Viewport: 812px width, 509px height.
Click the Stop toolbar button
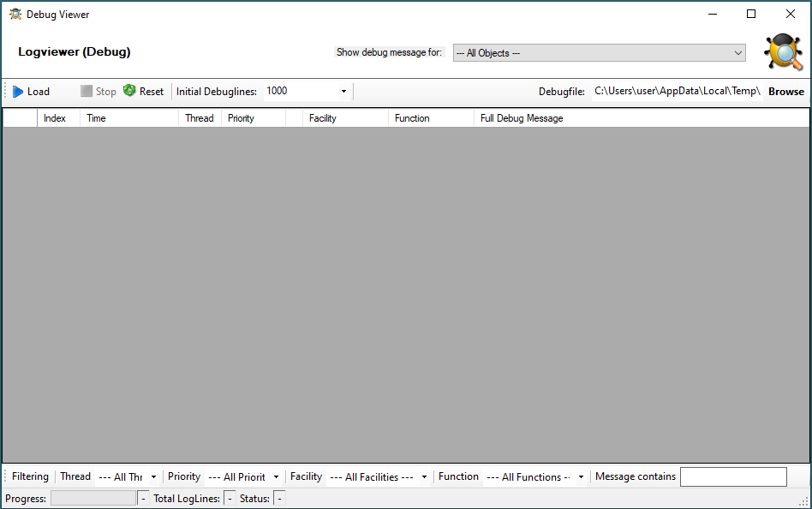point(99,92)
